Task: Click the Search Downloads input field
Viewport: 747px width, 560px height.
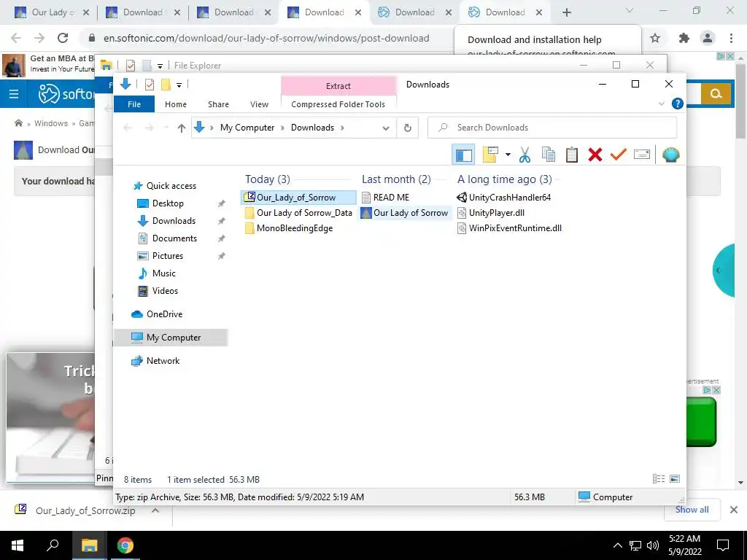Action: pyautogui.click(x=552, y=128)
